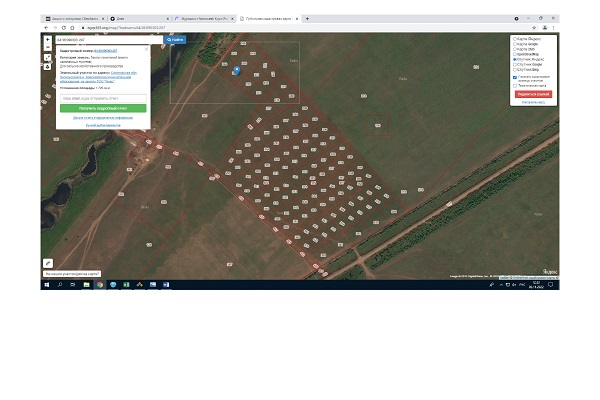Select the Карта Яндекс radio option

(515, 39)
